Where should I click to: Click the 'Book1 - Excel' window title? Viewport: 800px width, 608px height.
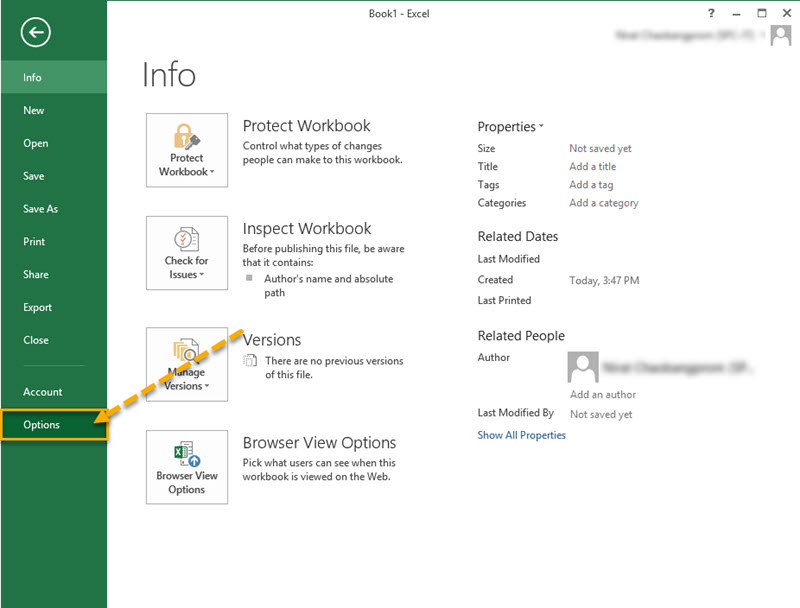(399, 14)
